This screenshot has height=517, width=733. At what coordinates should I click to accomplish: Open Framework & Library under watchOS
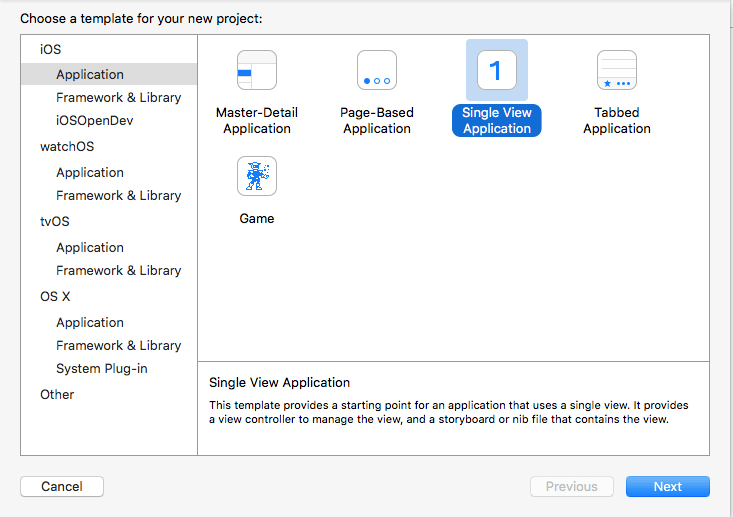click(x=118, y=195)
